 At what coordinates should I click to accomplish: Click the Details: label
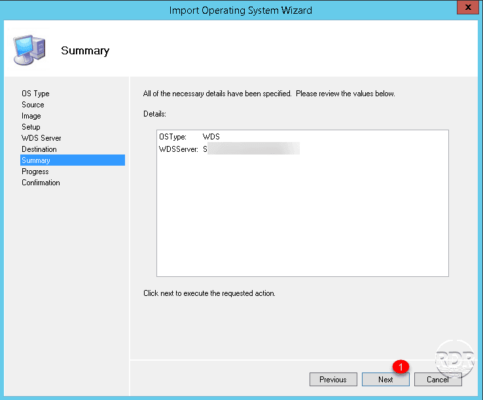tap(155, 114)
